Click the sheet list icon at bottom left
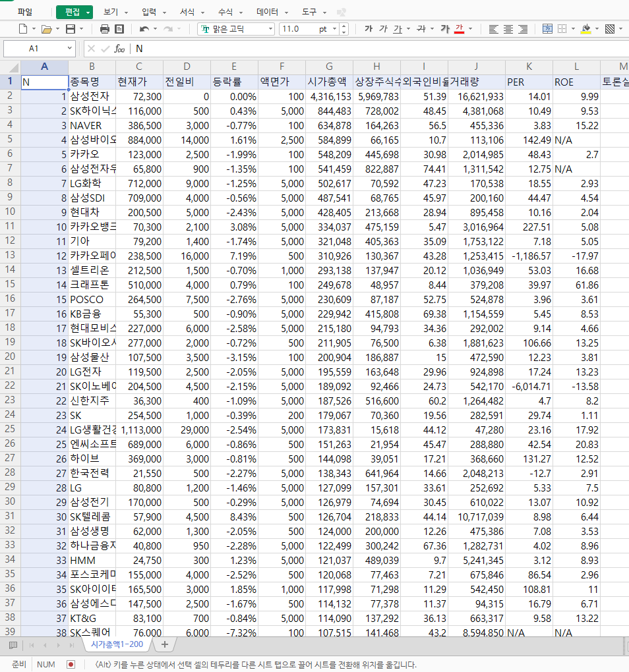Viewport: 629px width, 672px height. click(x=13, y=645)
